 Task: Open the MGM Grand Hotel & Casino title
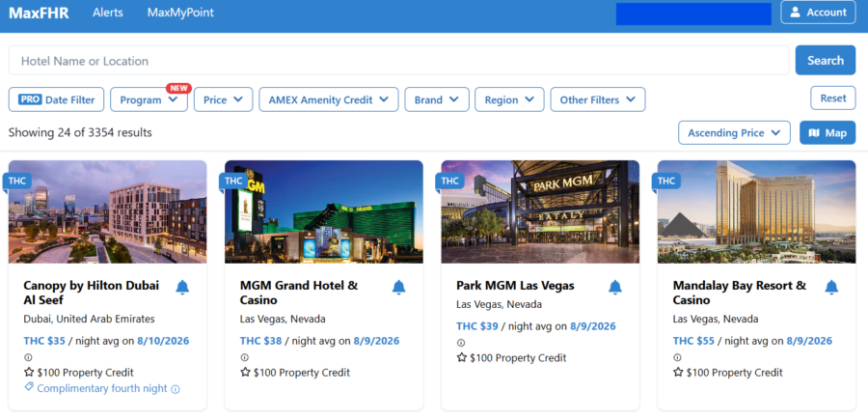click(x=299, y=293)
